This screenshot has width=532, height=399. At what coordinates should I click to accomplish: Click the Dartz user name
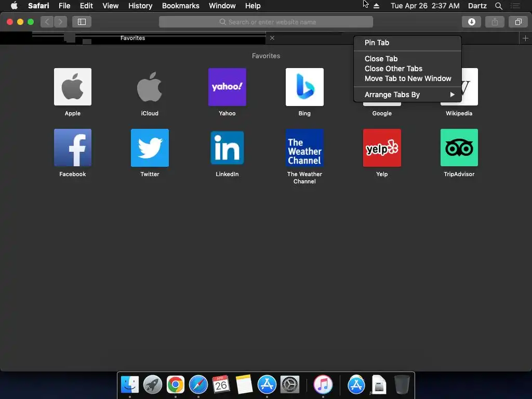(477, 6)
